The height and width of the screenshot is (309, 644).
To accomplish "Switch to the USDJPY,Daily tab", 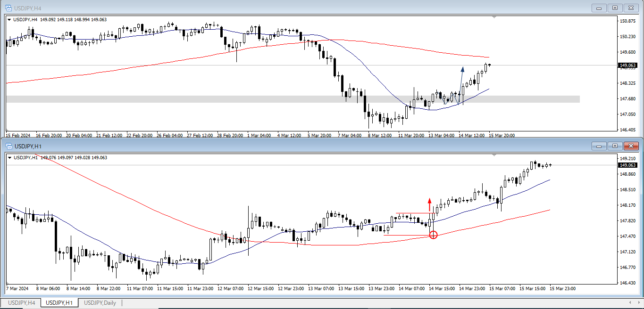I will click(x=100, y=302).
